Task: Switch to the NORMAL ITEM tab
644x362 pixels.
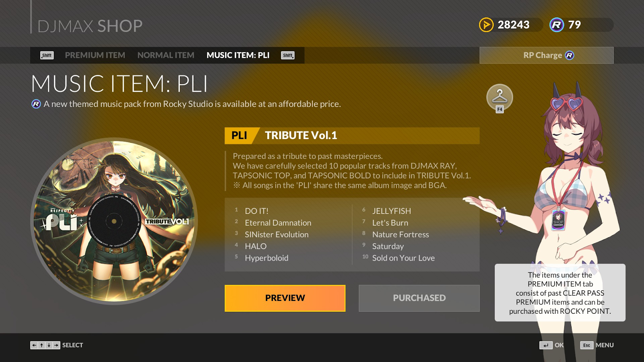Action: (166, 55)
